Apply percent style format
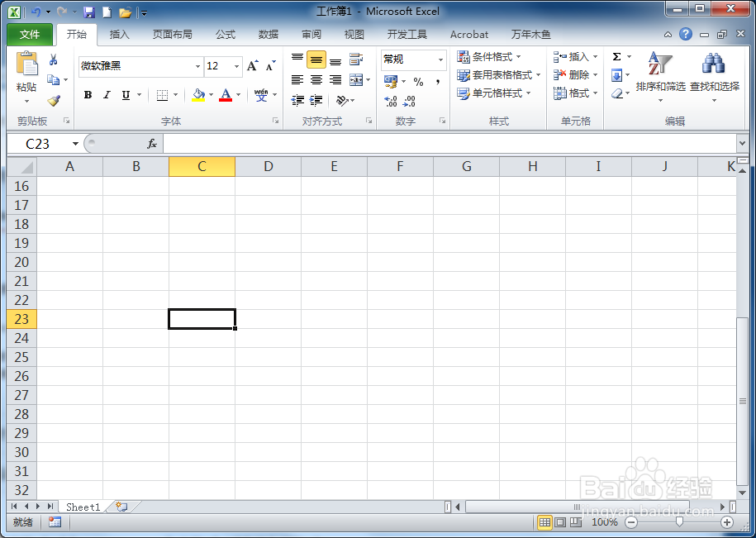The width and height of the screenshot is (756, 538). tap(418, 82)
